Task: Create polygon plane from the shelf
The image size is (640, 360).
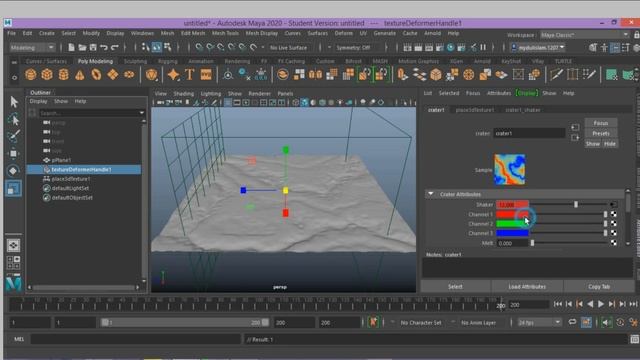Action: point(112,75)
